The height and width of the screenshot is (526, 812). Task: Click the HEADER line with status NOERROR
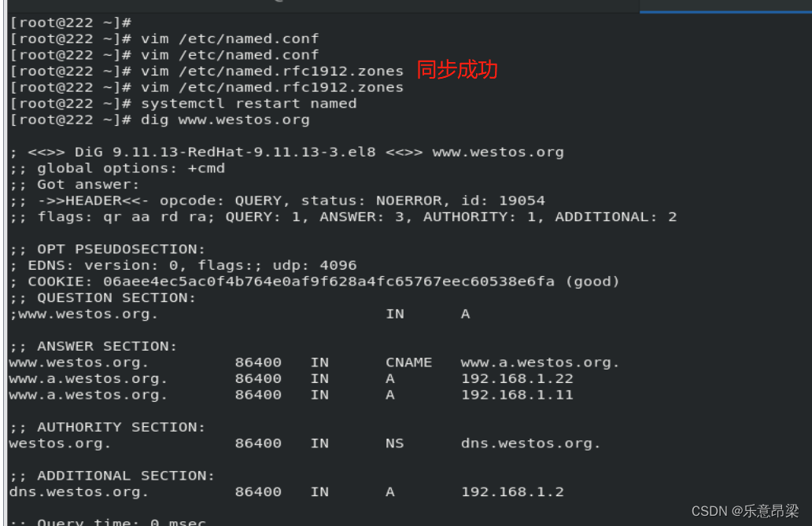[278, 200]
